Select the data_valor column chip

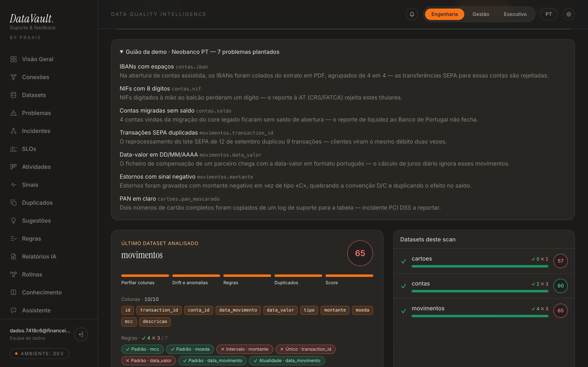(x=280, y=310)
